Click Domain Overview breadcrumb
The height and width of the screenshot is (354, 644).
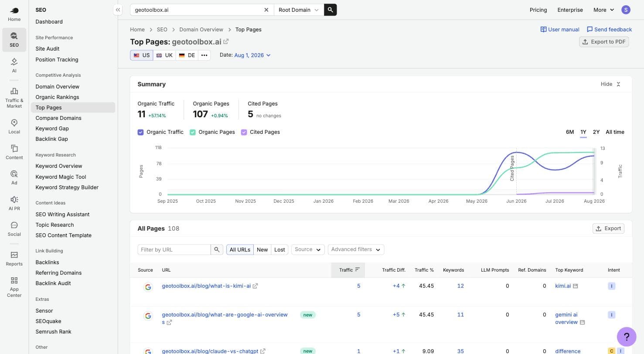(x=201, y=29)
